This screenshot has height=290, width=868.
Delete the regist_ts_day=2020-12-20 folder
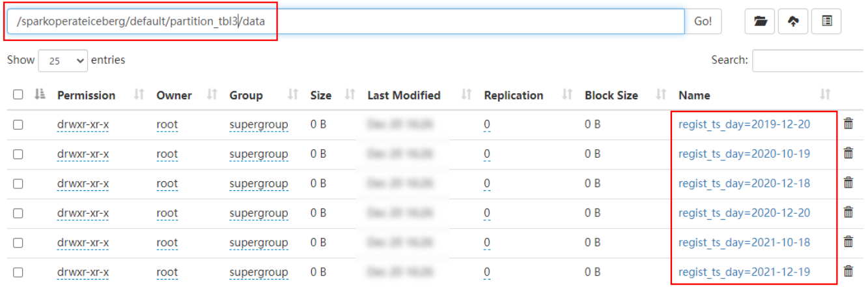(x=848, y=212)
